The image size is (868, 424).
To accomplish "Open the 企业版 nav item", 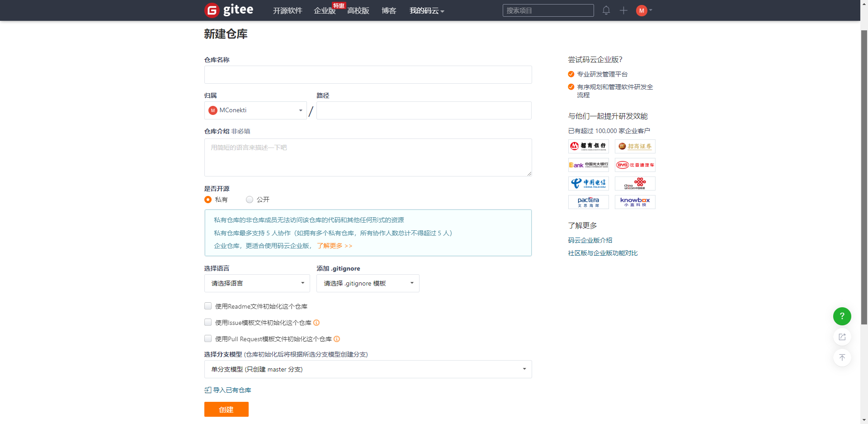I will pos(325,10).
